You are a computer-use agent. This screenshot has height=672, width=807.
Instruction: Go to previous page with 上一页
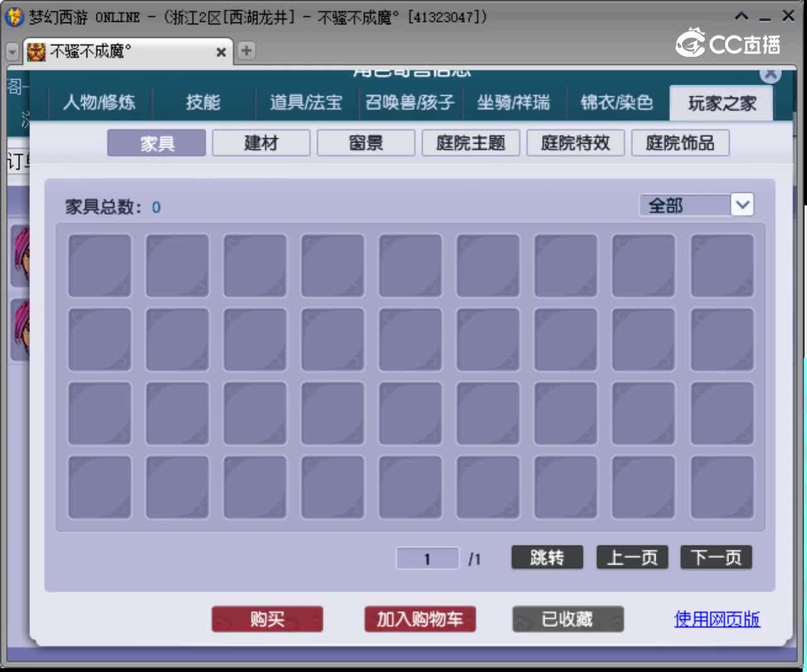pyautogui.click(x=632, y=557)
